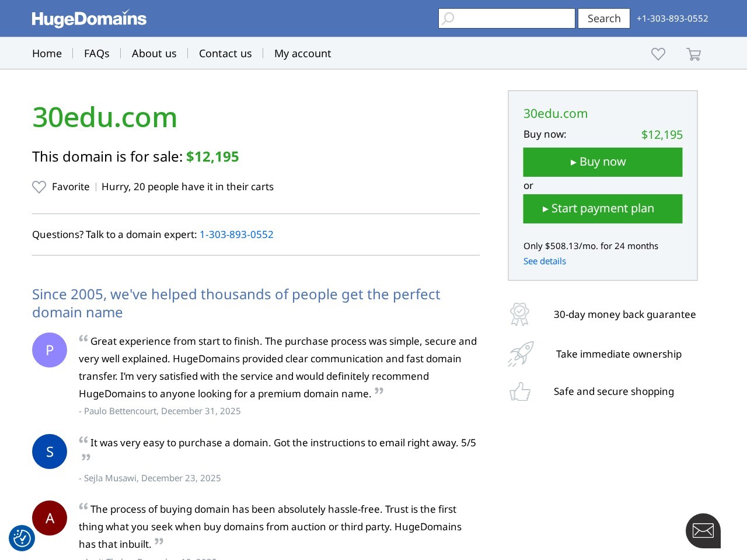Open the email chat widget icon
Screen dimensions: 747x560
point(703,531)
